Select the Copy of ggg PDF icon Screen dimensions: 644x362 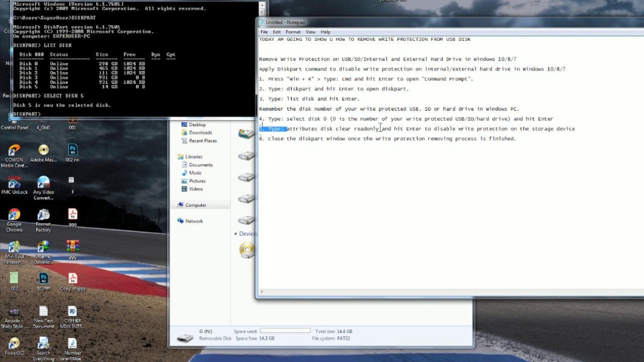point(72,282)
